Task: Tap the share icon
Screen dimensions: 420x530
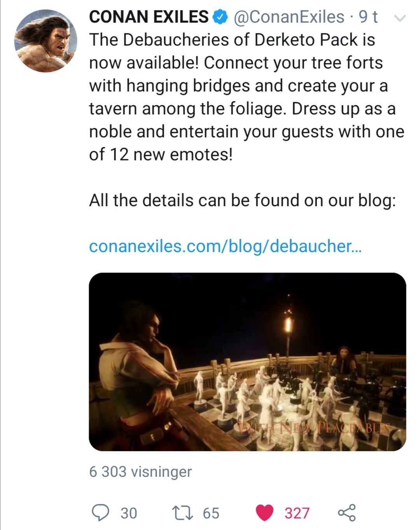Action: [x=346, y=513]
